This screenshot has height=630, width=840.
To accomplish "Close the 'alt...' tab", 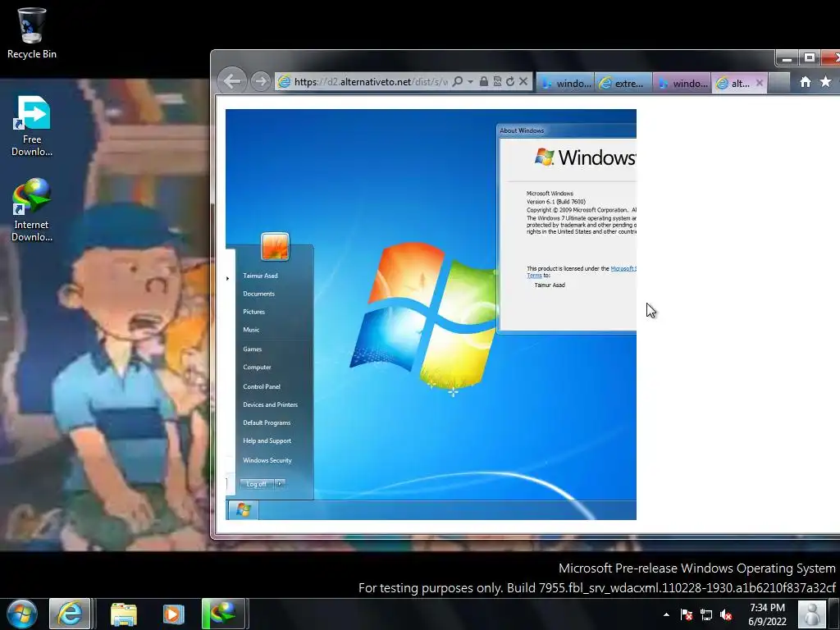I will coord(759,83).
